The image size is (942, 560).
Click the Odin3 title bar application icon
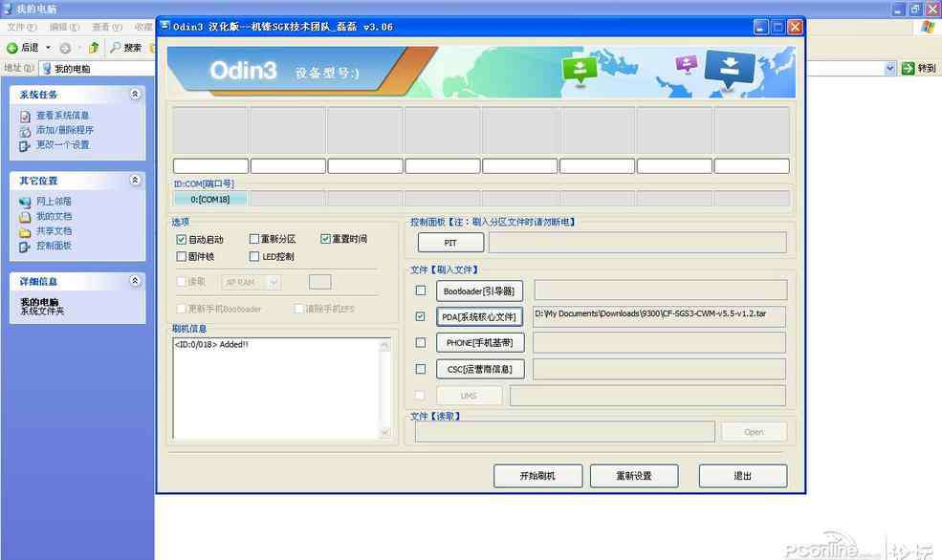[x=164, y=26]
